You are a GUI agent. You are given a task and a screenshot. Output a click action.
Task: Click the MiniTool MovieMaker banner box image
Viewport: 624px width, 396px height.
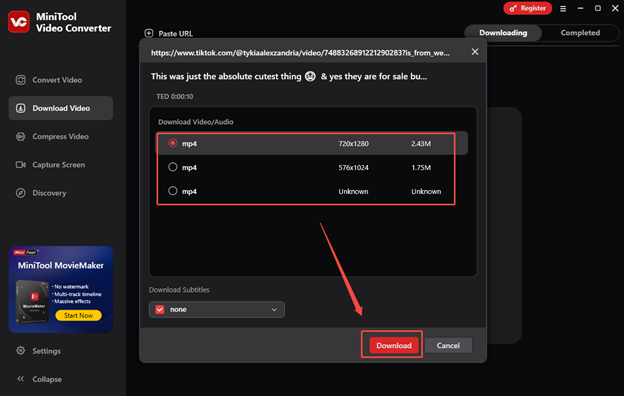[33, 301]
